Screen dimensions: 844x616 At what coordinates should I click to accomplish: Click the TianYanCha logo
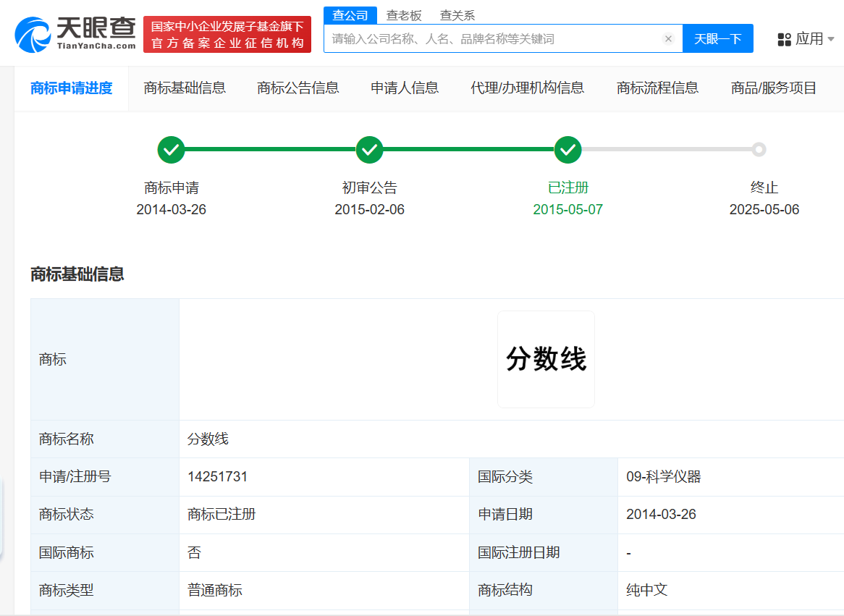tap(72, 33)
